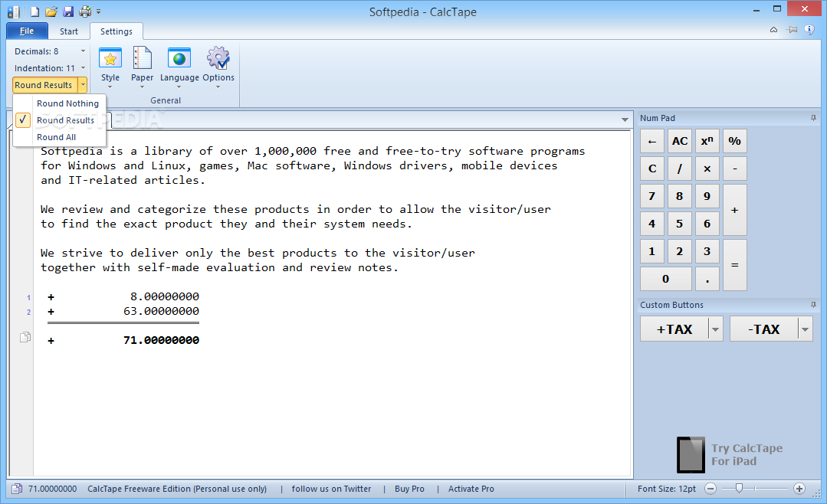Increase font size with plus button

[x=799, y=489]
